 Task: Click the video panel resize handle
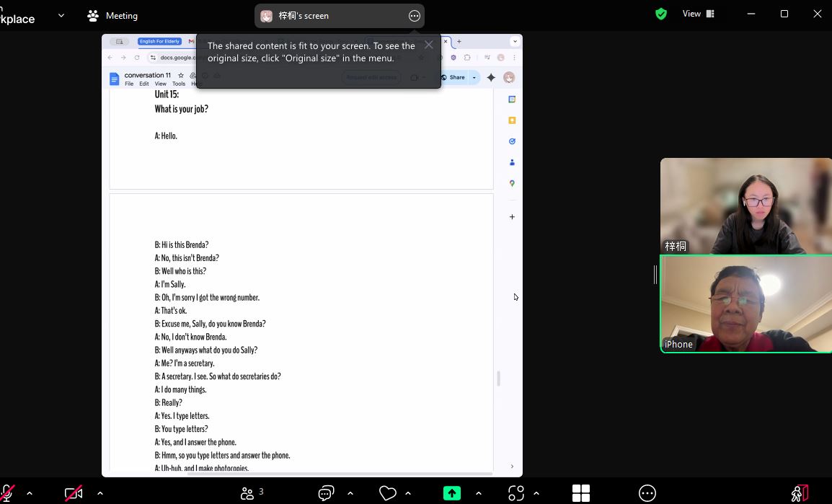[x=655, y=275]
